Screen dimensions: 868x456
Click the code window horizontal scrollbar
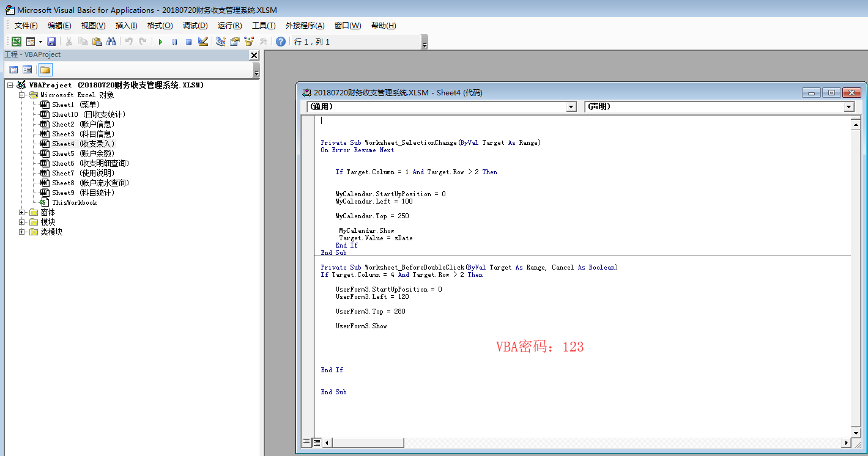(587, 443)
